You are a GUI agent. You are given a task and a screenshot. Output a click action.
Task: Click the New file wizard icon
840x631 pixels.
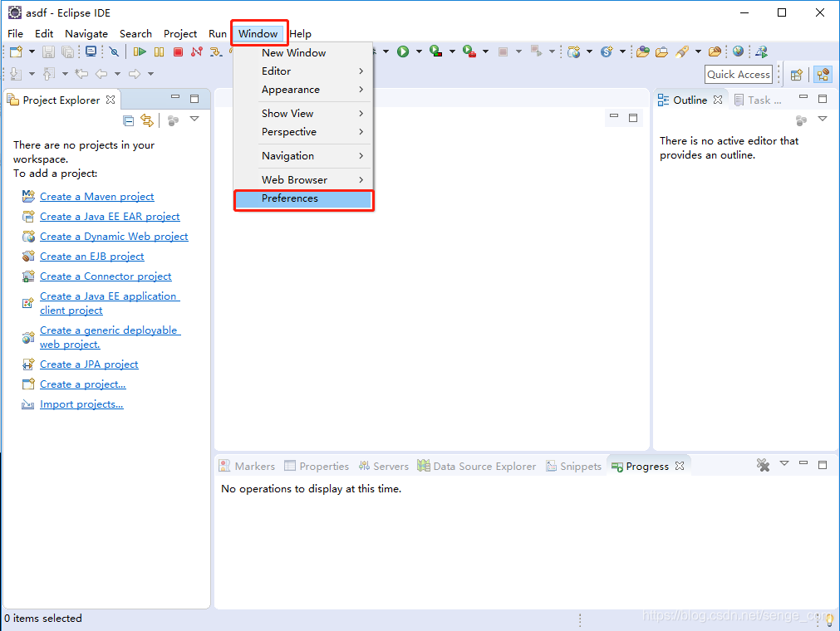pos(16,52)
